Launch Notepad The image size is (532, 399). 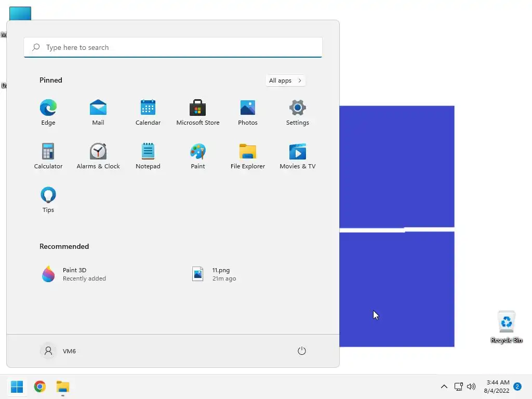(148, 156)
